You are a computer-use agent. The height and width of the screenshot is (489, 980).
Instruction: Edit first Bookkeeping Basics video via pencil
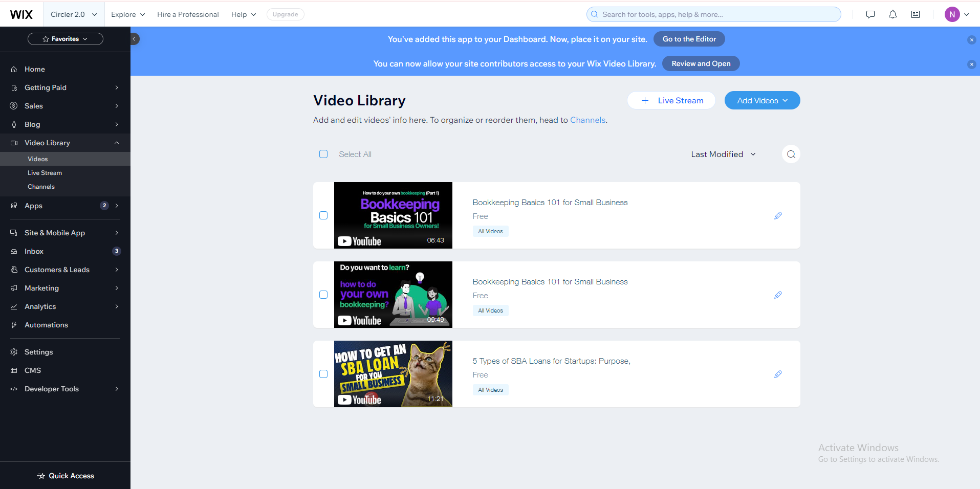coord(778,215)
